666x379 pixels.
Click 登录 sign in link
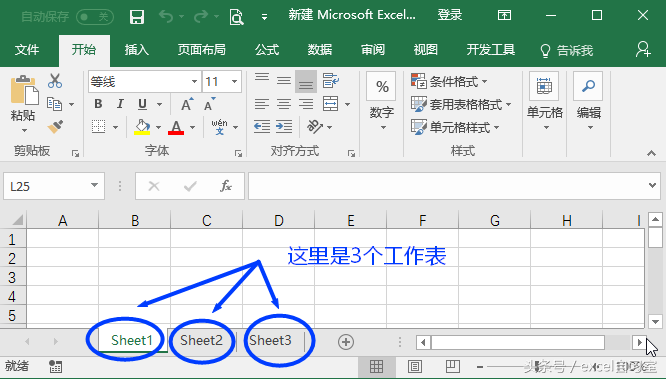coord(450,15)
